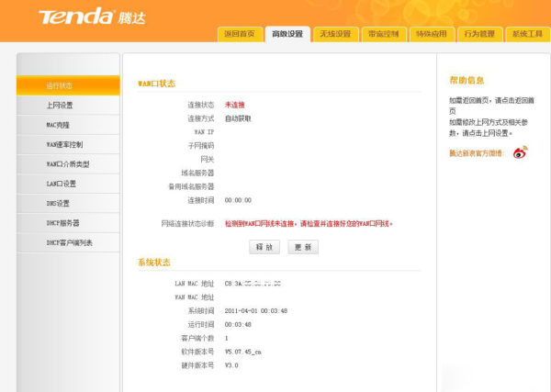
Task: Go to WAN速率控制 settings
Action: pyautogui.click(x=68, y=144)
